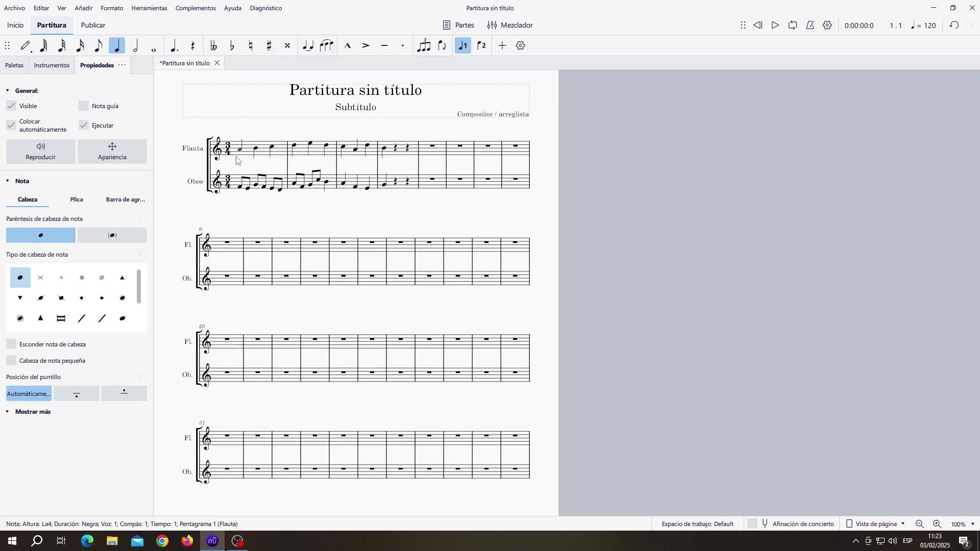Add a staccato articulation from the toolbar

(x=403, y=46)
